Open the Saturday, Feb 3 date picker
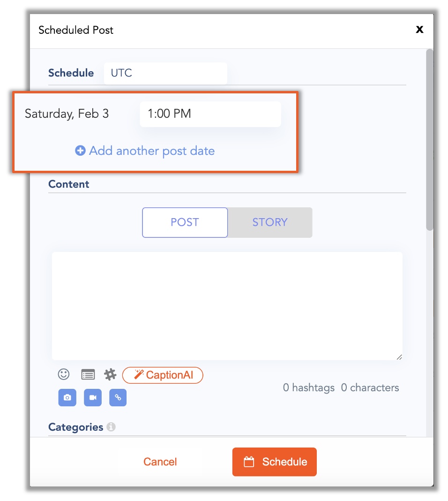448x501 pixels. tap(67, 114)
